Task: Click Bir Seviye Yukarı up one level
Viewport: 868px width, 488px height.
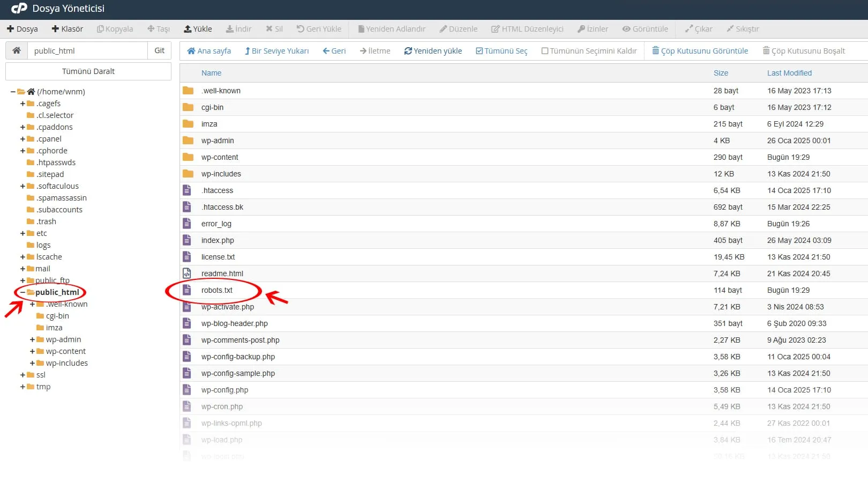Action: 276,51
